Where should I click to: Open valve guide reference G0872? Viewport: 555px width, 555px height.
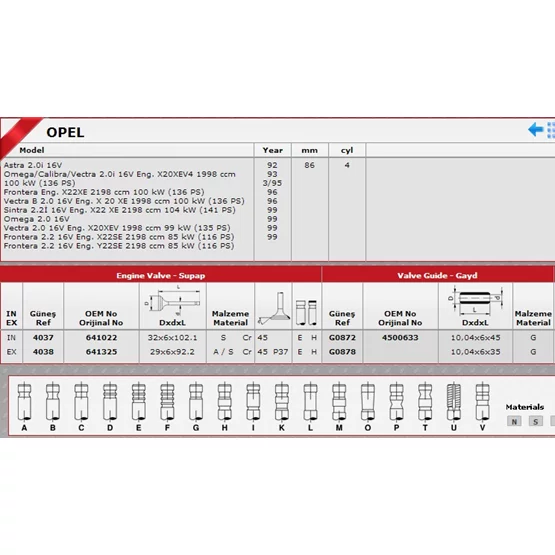pos(342,337)
